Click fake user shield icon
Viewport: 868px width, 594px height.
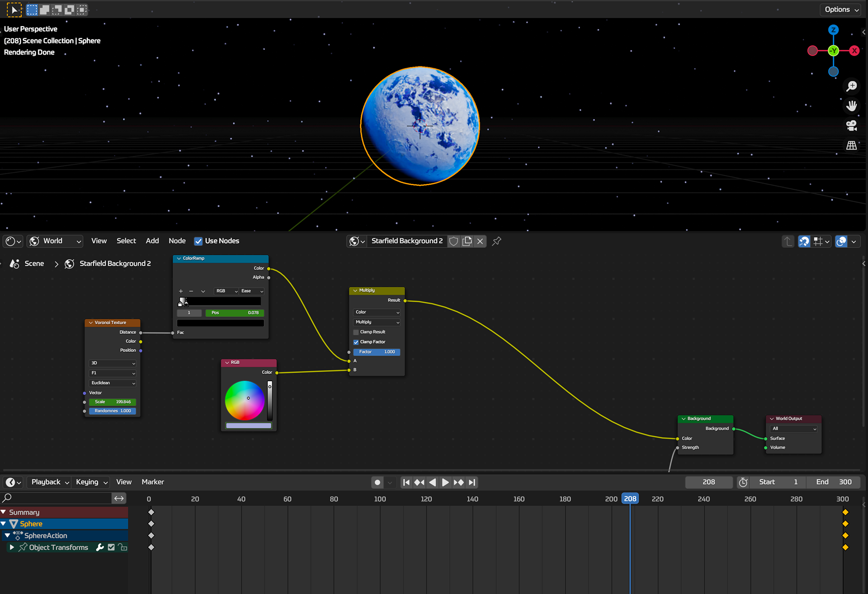(453, 241)
